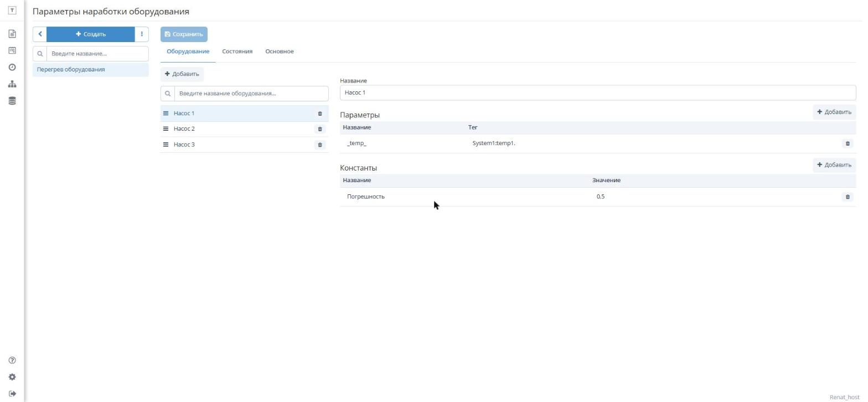This screenshot has height=402, width=868.
Task: Switch to the Основное tab
Action: [280, 51]
